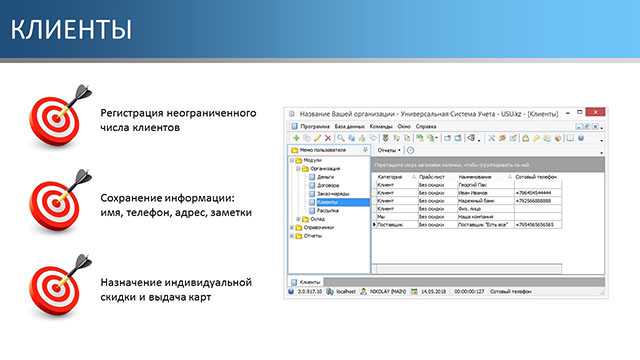Expand the Склад tree node
Screen dimensions: 640x360
point(298,219)
